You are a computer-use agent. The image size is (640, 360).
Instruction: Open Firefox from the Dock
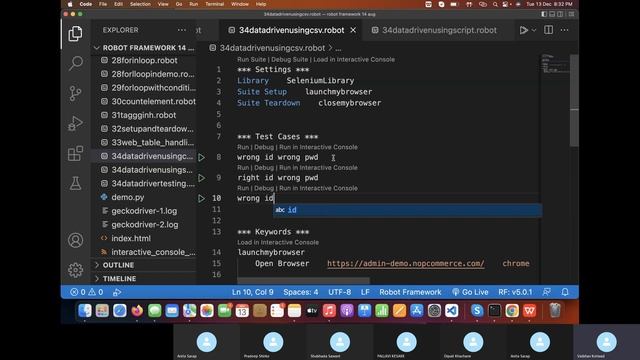(x=137, y=311)
